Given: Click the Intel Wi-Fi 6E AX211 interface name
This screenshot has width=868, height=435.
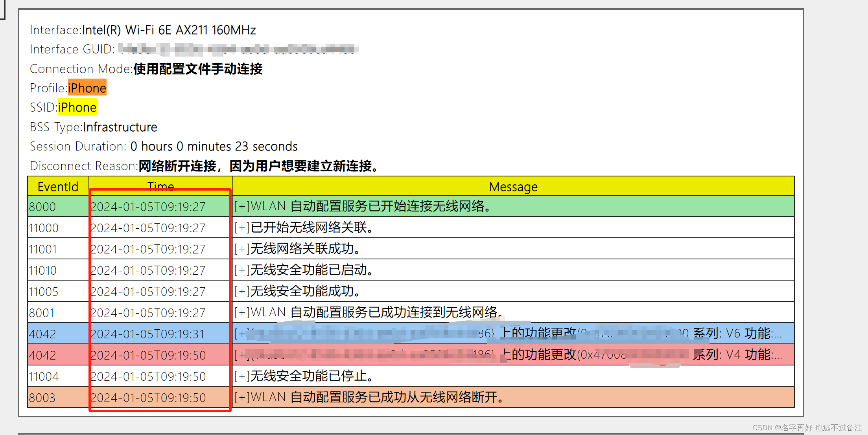Looking at the screenshot, I should point(169,30).
